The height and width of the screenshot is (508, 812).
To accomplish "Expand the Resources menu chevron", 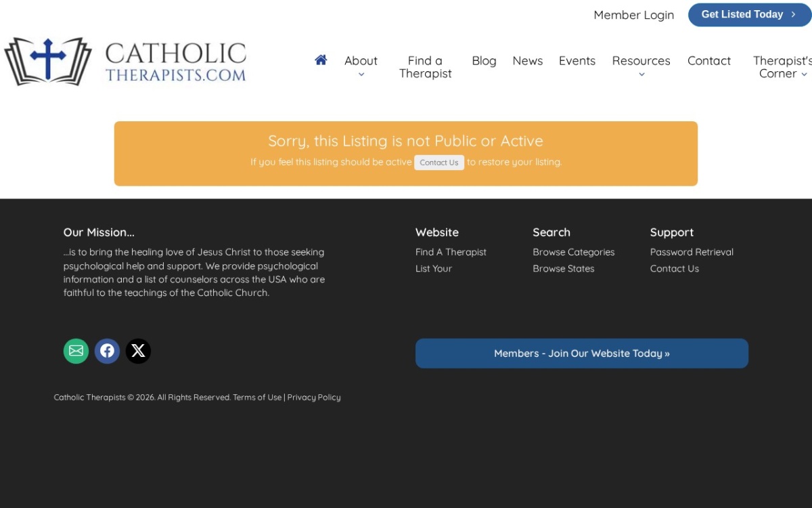I will pyautogui.click(x=641, y=75).
